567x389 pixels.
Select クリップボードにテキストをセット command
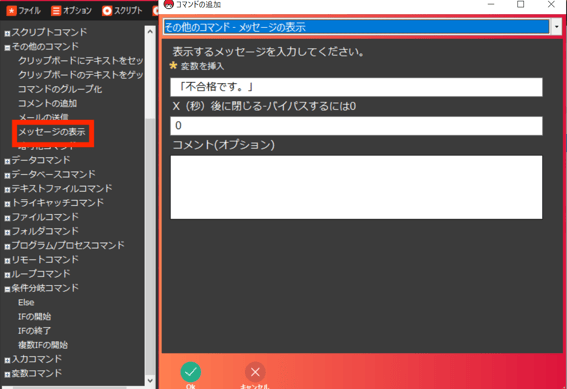click(81, 60)
